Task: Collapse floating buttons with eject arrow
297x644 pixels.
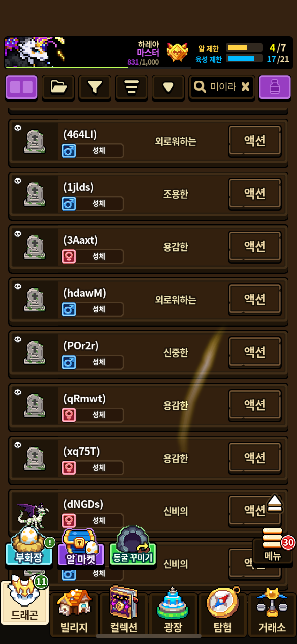Action: tap(275, 503)
